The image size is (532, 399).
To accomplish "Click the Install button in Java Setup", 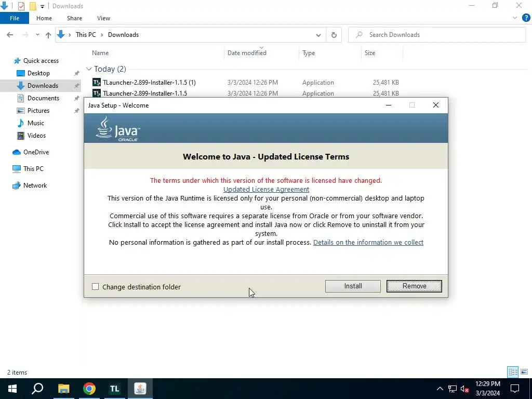I will coord(353,286).
